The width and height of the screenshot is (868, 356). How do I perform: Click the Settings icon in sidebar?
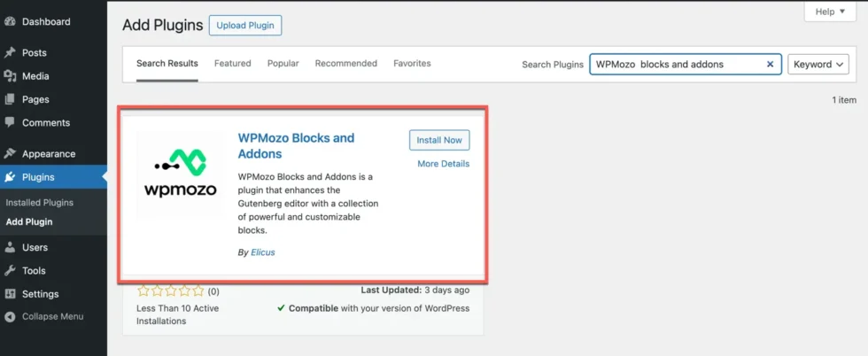pyautogui.click(x=10, y=294)
